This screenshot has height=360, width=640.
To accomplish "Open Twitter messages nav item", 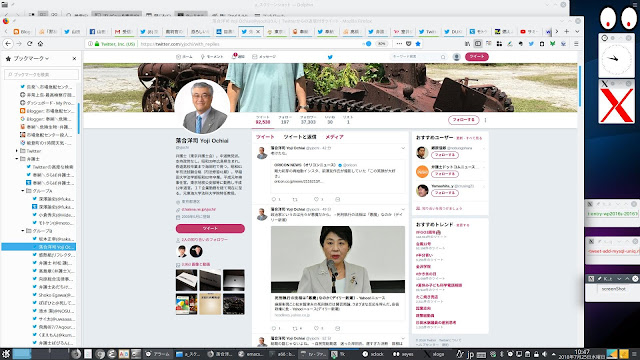I will pyautogui.click(x=264, y=57).
